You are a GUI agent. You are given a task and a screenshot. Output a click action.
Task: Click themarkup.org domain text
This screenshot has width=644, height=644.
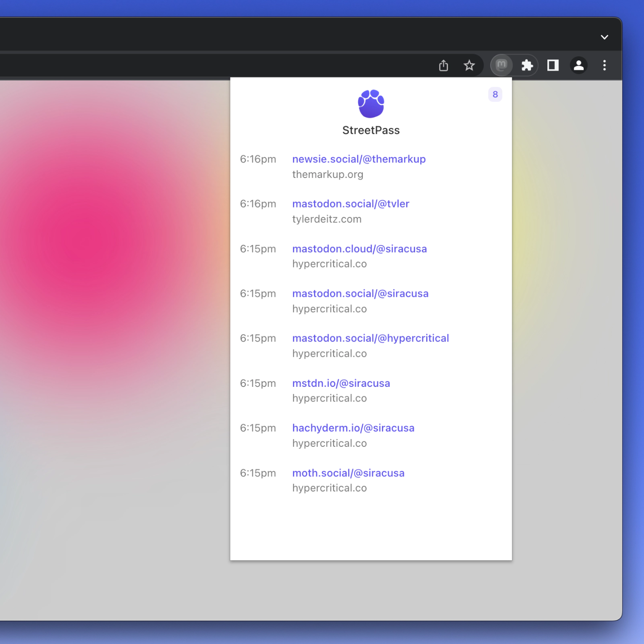coord(327,174)
